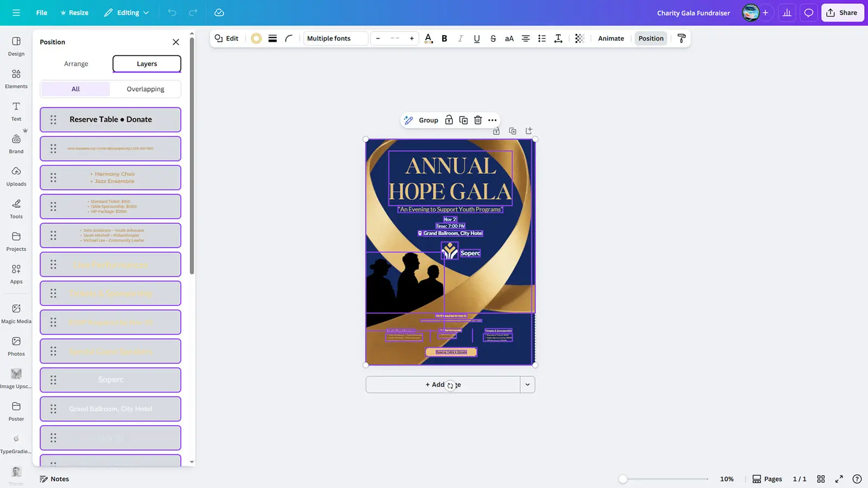Toggle italic text formatting
The width and height of the screenshot is (868, 488).
click(x=461, y=38)
